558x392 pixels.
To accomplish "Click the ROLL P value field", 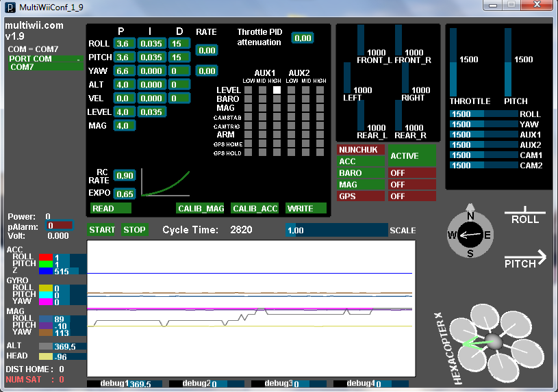I will point(123,44).
